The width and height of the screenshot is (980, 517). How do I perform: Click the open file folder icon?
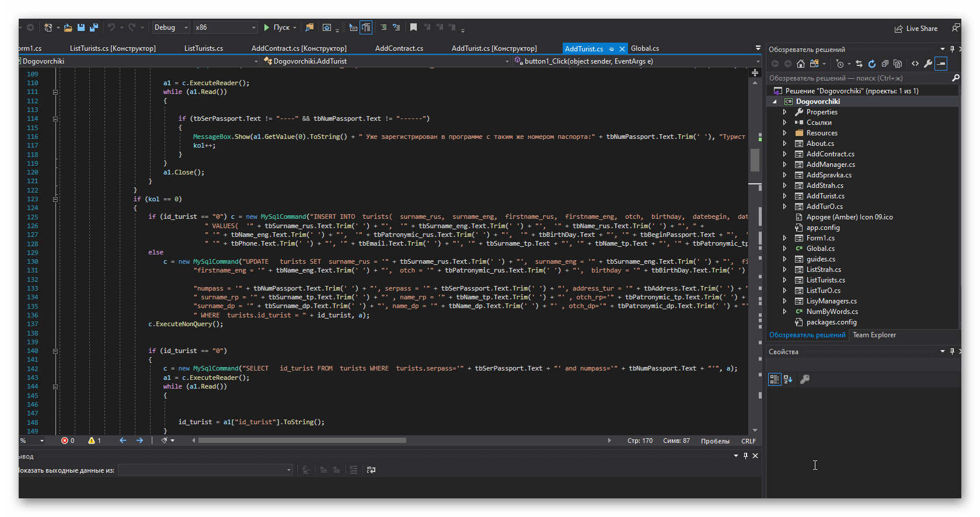coord(68,27)
